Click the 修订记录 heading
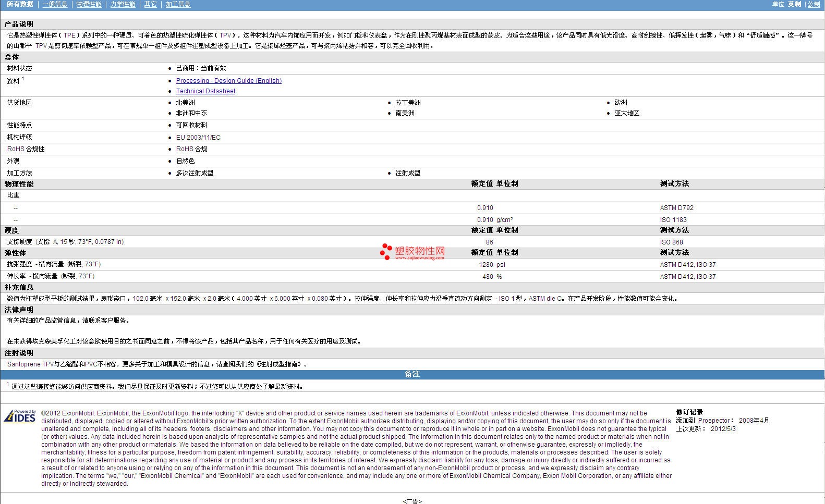 [x=689, y=412]
